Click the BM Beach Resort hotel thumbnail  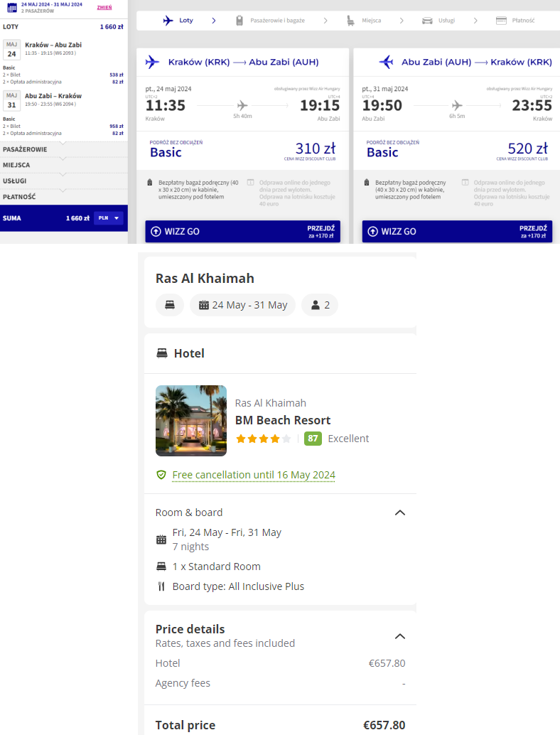coord(191,421)
